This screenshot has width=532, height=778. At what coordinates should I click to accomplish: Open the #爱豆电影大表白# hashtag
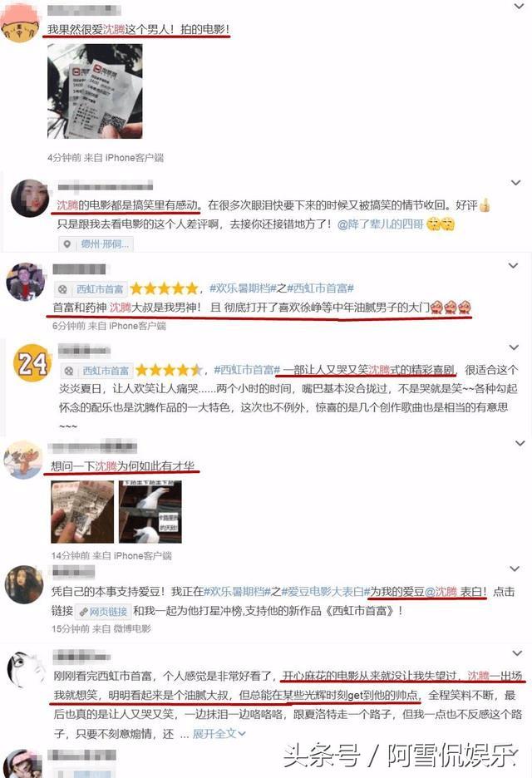pyautogui.click(x=326, y=592)
